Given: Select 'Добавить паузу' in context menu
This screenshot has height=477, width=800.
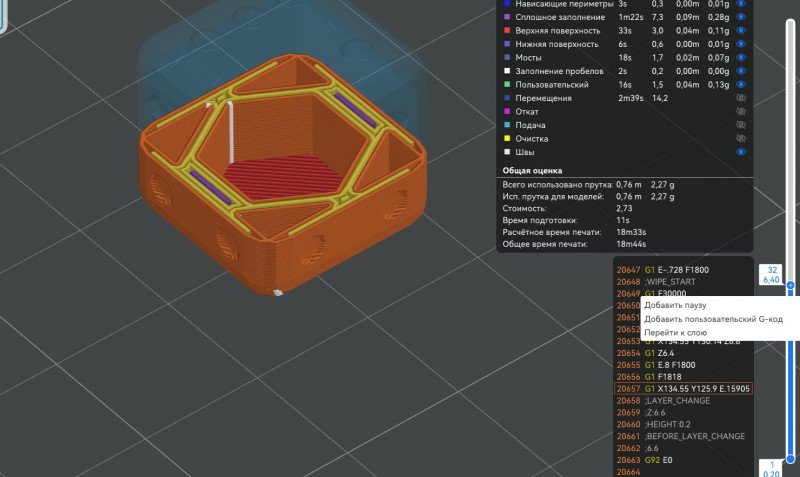Looking at the screenshot, I should click(675, 305).
